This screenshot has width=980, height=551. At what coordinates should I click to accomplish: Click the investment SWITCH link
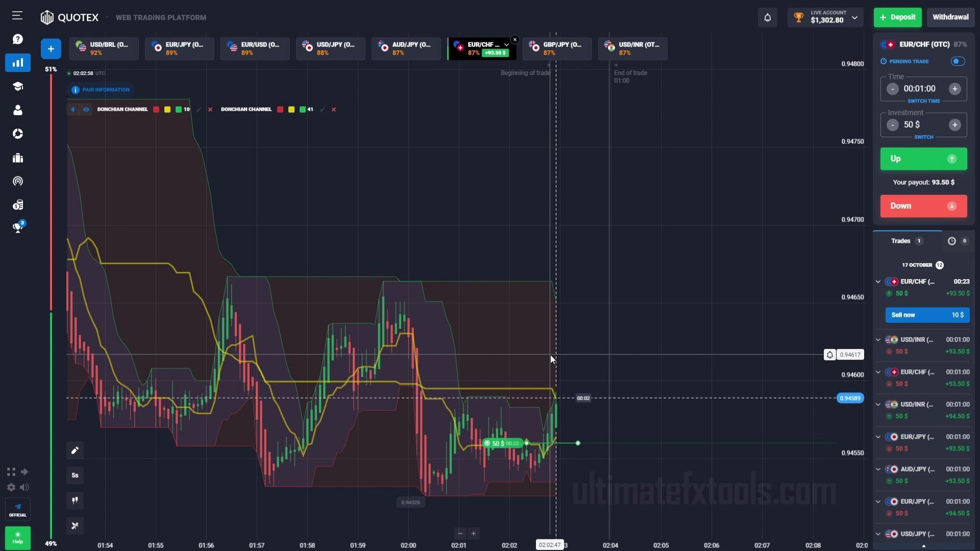click(923, 137)
